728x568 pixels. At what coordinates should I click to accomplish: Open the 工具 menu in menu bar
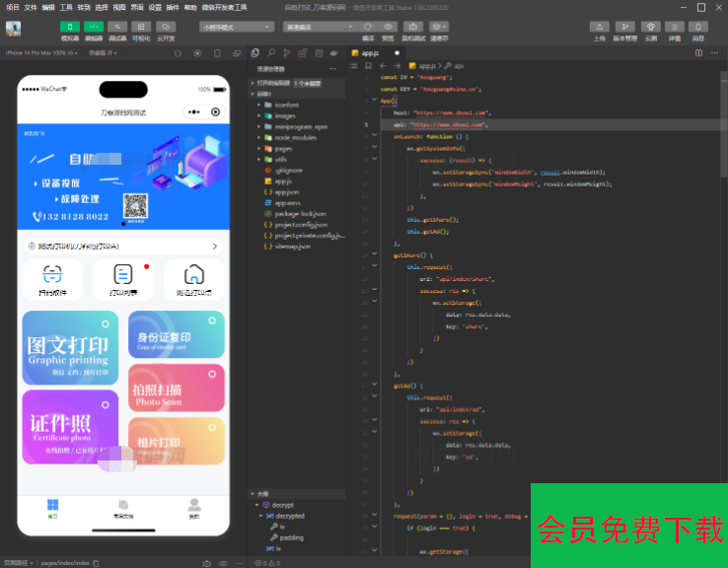point(65,7)
